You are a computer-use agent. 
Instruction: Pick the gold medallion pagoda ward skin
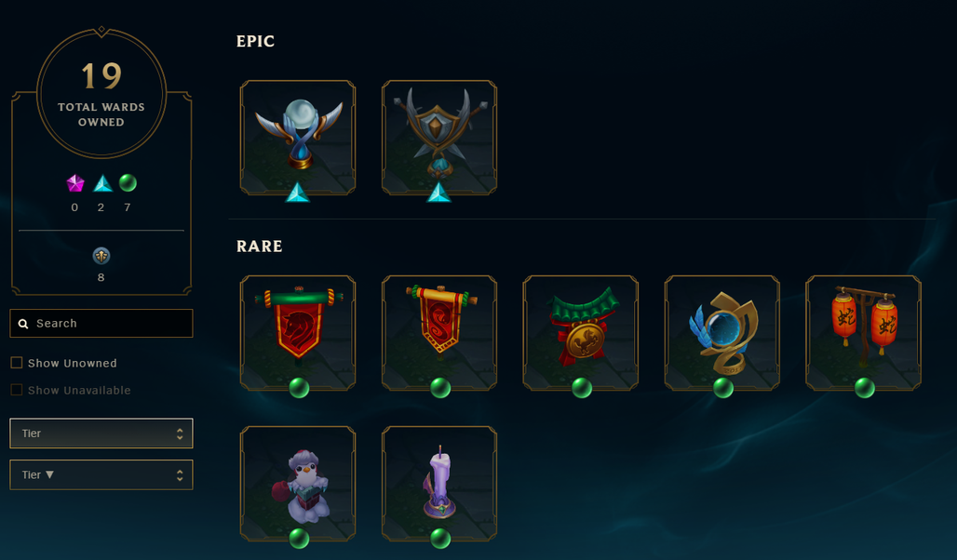(580, 332)
